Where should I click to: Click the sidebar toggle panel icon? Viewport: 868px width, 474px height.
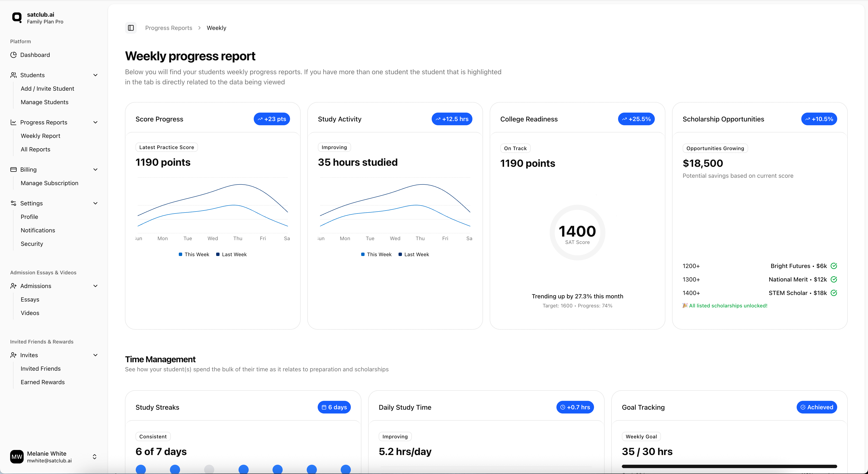coord(131,28)
